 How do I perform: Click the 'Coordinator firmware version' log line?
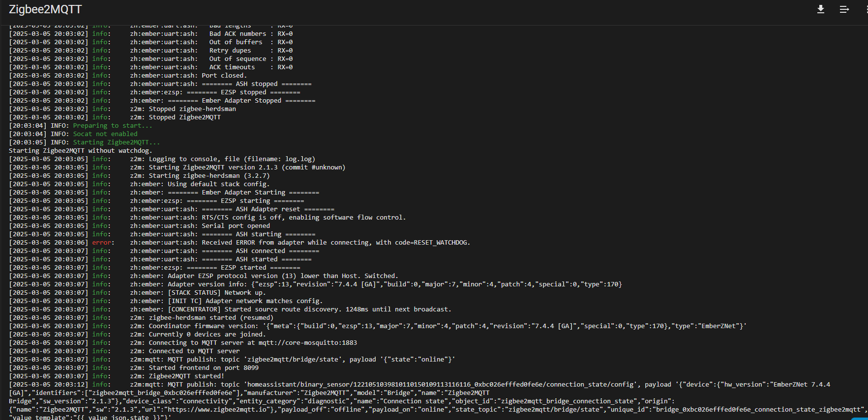(x=203, y=326)
